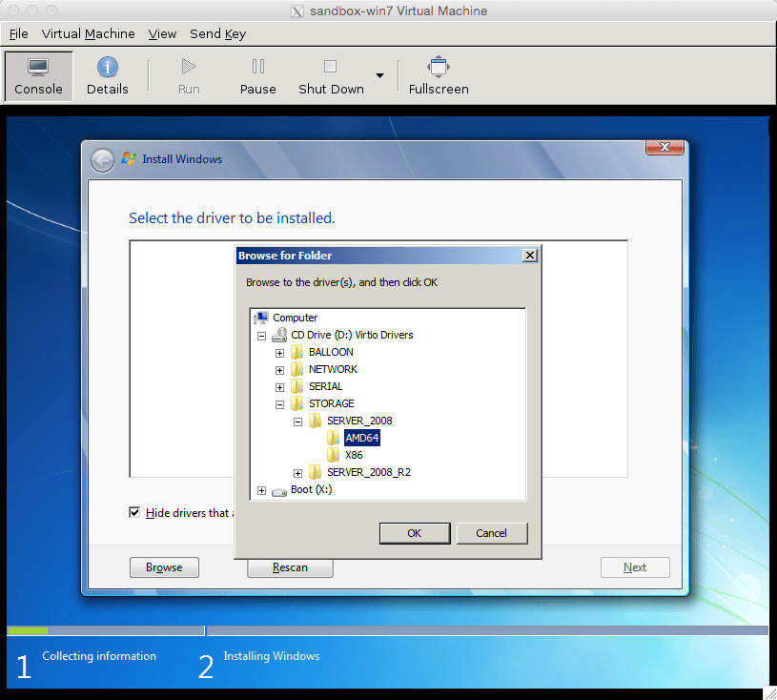This screenshot has width=777, height=700.
Task: Toggle Hide drivers checkbox
Action: point(134,512)
